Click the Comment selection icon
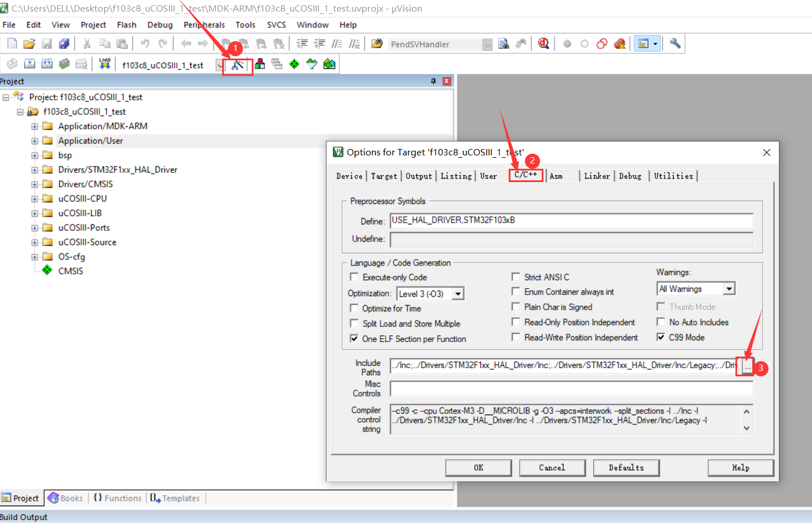This screenshot has height=523, width=812. tap(337, 43)
